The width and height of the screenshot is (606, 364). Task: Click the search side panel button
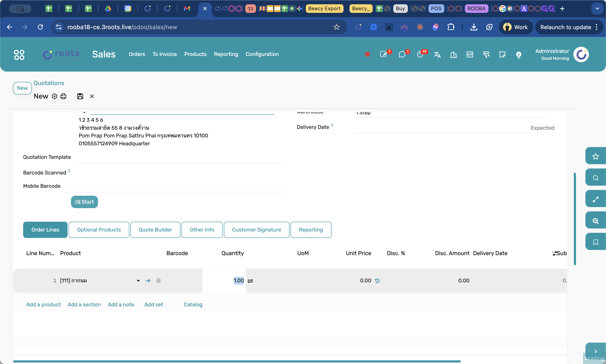click(595, 177)
